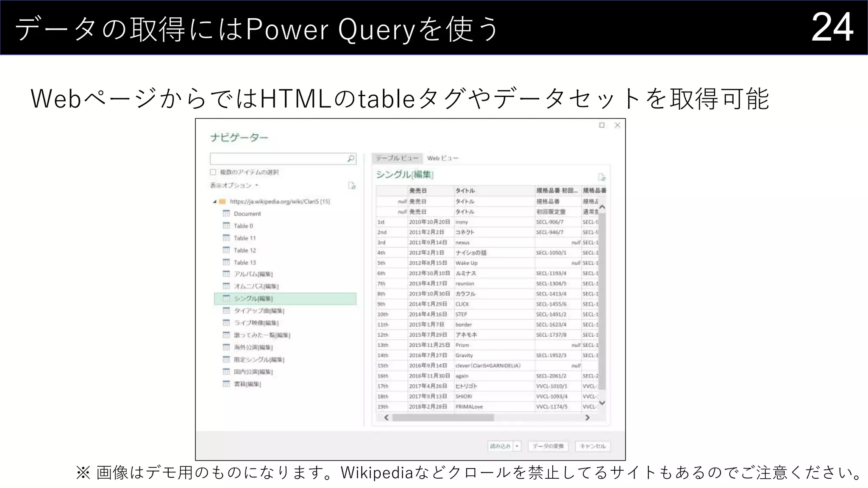Click the cell containing border
Screen dimensions: 868x488
point(494,324)
